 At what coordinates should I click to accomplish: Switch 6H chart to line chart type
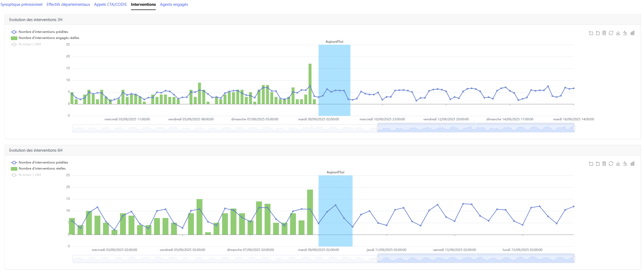(x=625, y=164)
